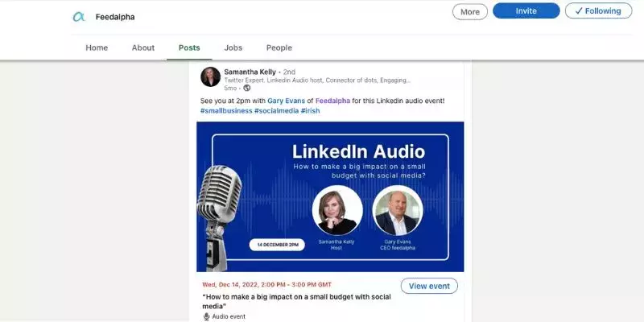The height and width of the screenshot is (322, 644).
Task: Open the #socialmedia hashtag
Action: tap(276, 111)
